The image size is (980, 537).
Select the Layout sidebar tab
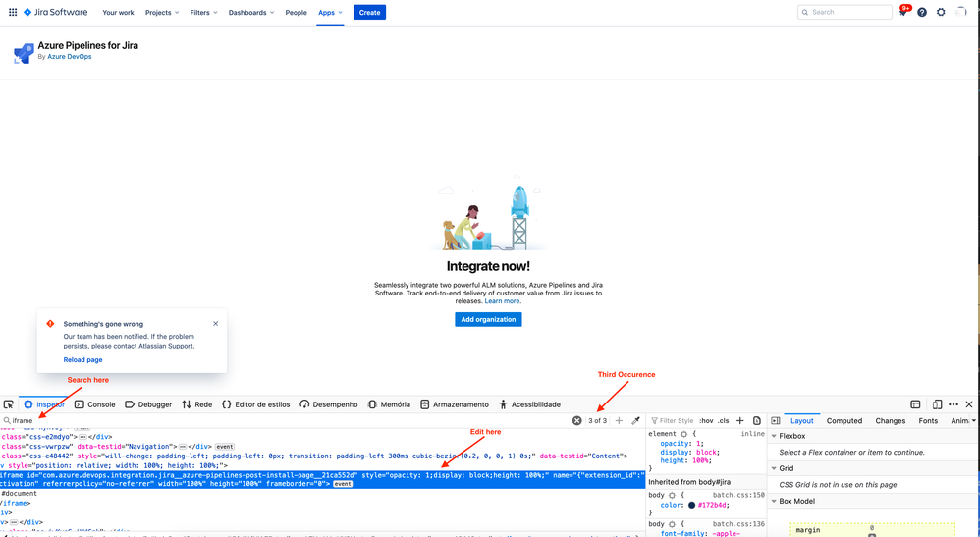coord(802,421)
